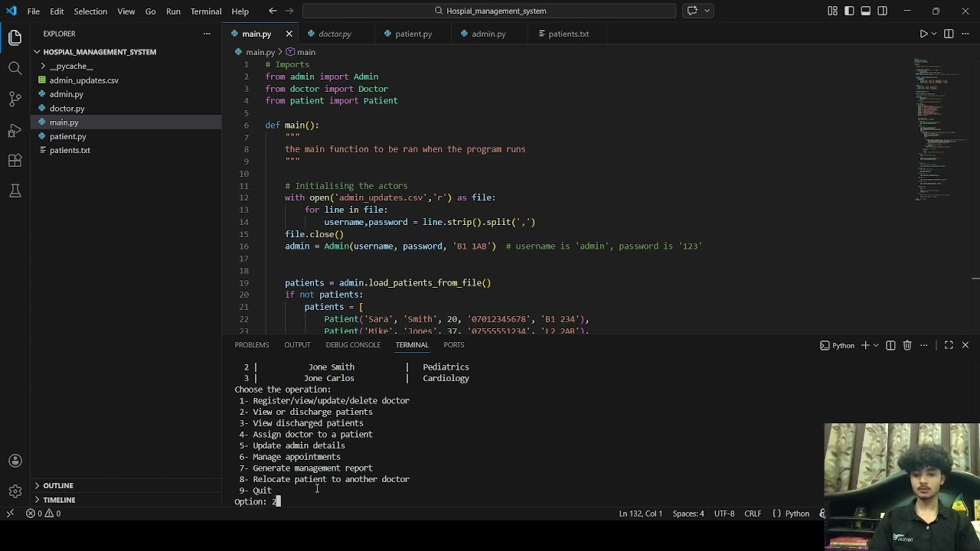This screenshot has width=980, height=551.
Task: Open patient.py from the file explorer
Action: coord(68,136)
